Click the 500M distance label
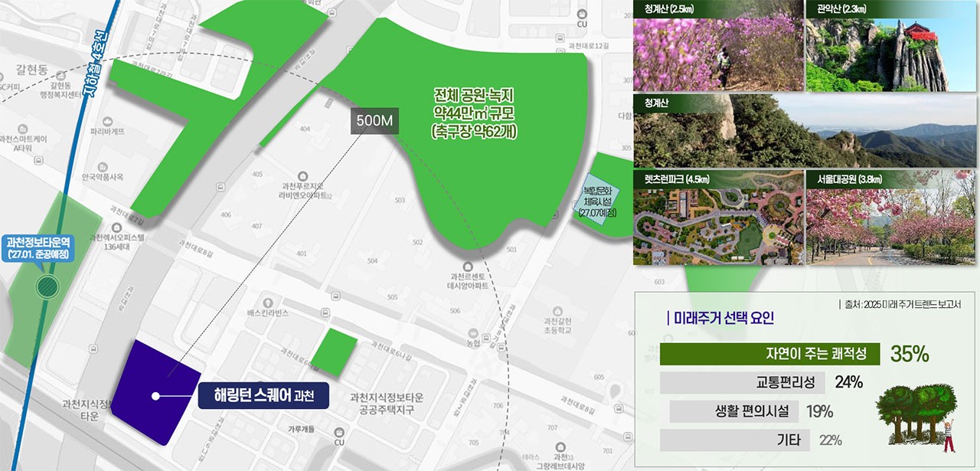Image resolution: width=980 pixels, height=471 pixels. tap(374, 121)
